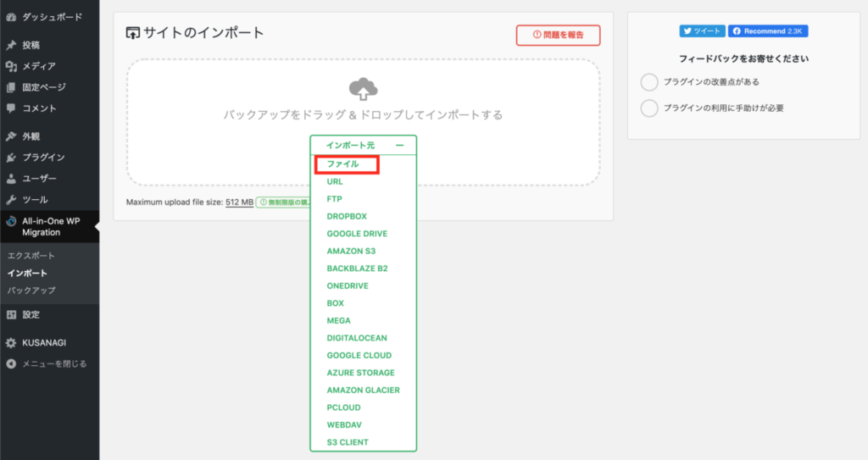Click the person icon beside ユーザー
Image resolution: width=868 pixels, height=460 pixels.
pos(11,178)
